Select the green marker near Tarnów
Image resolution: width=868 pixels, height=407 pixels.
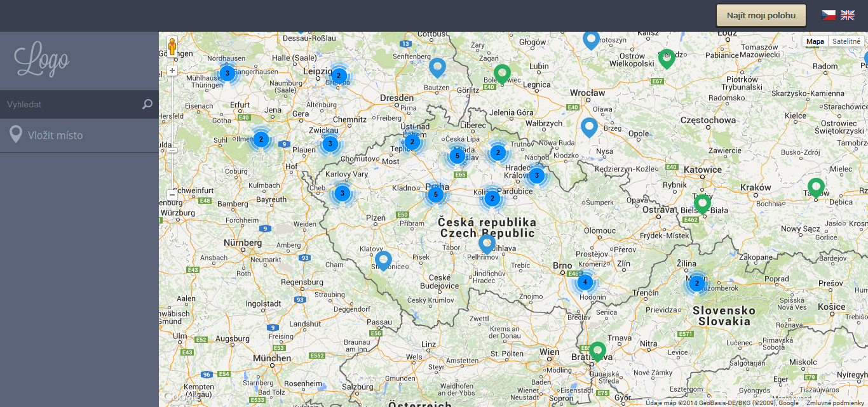[x=817, y=188]
